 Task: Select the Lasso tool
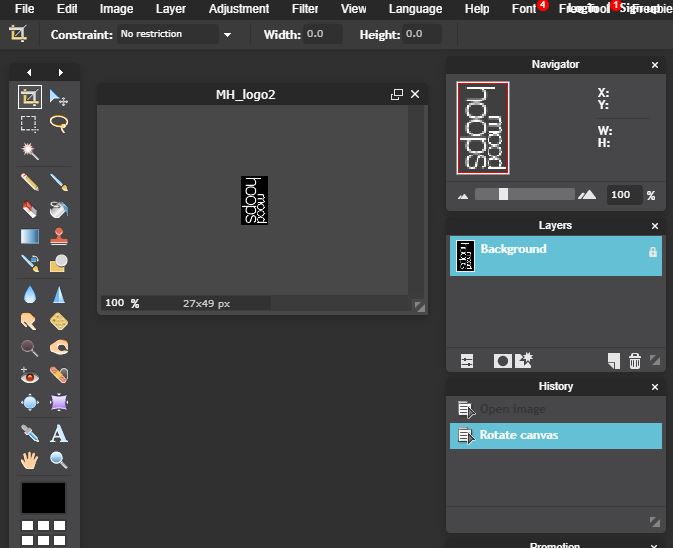click(59, 124)
